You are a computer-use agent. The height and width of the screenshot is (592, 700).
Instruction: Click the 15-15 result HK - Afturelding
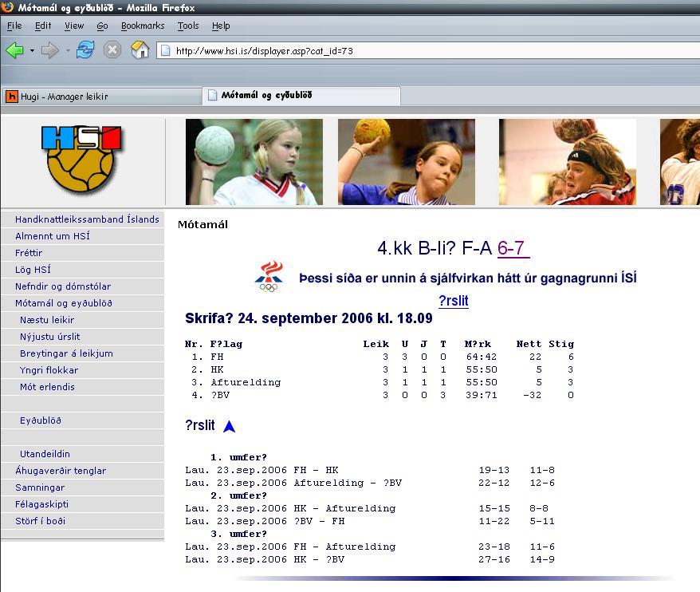(494, 508)
